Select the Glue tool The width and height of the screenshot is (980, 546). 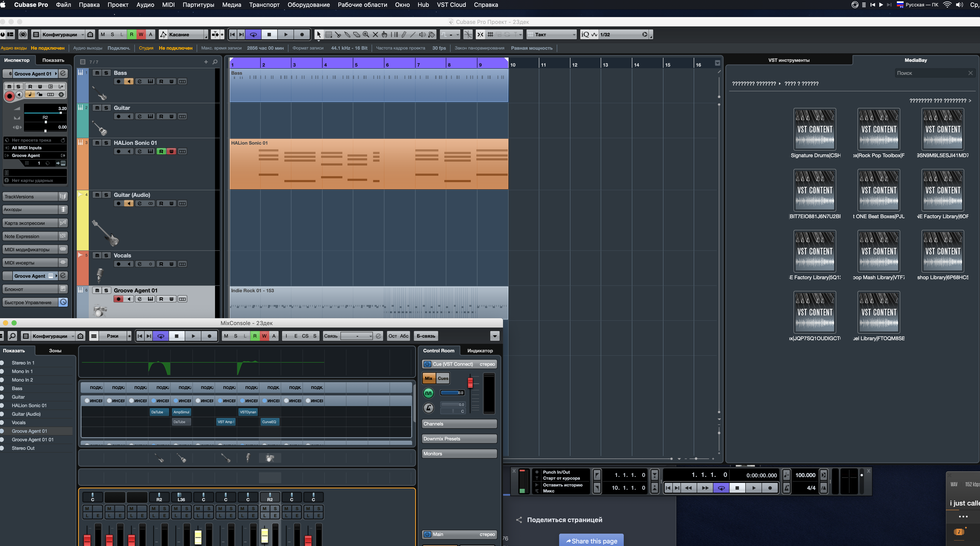pyautogui.click(x=347, y=35)
